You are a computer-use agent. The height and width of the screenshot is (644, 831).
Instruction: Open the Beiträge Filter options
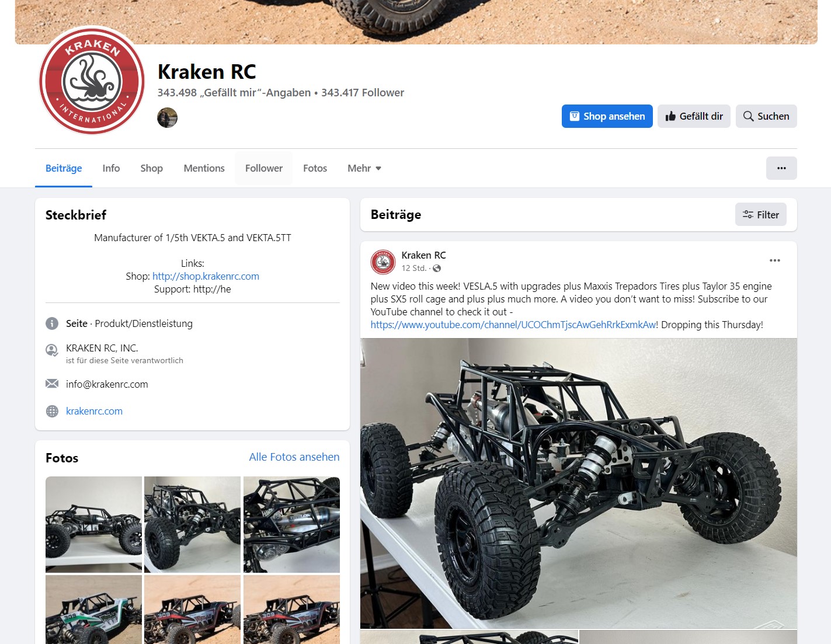[761, 215]
